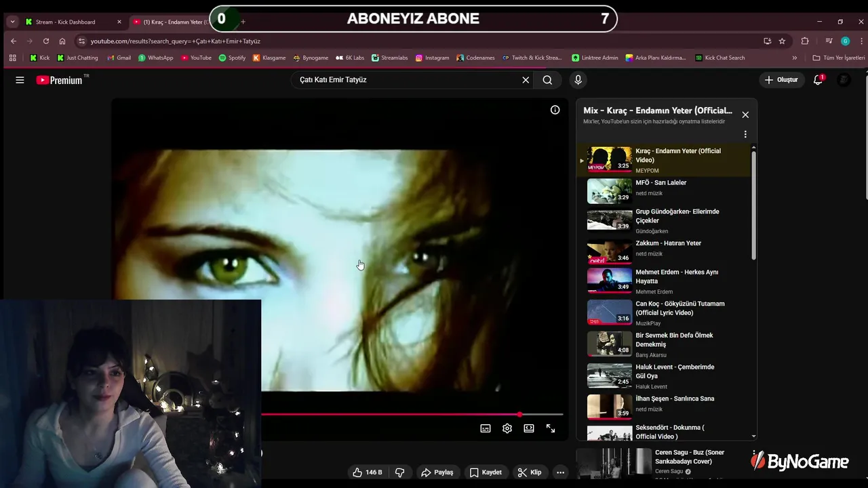This screenshot has width=868, height=488.
Task: Open video player settings gear
Action: point(507,428)
